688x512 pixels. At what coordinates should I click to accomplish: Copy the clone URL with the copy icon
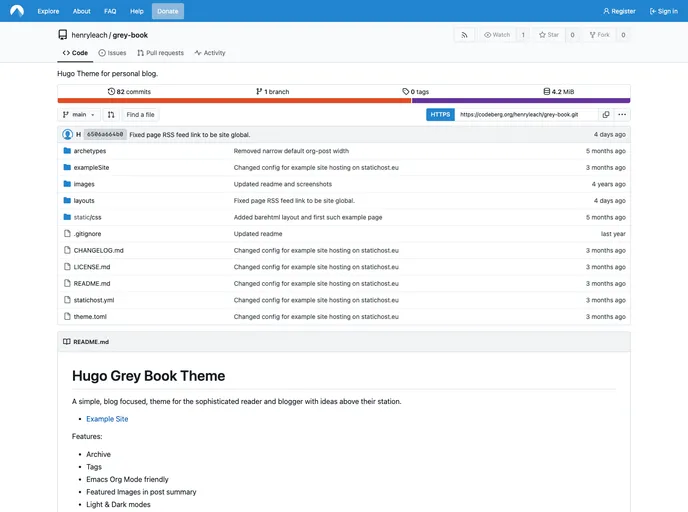tap(605, 115)
